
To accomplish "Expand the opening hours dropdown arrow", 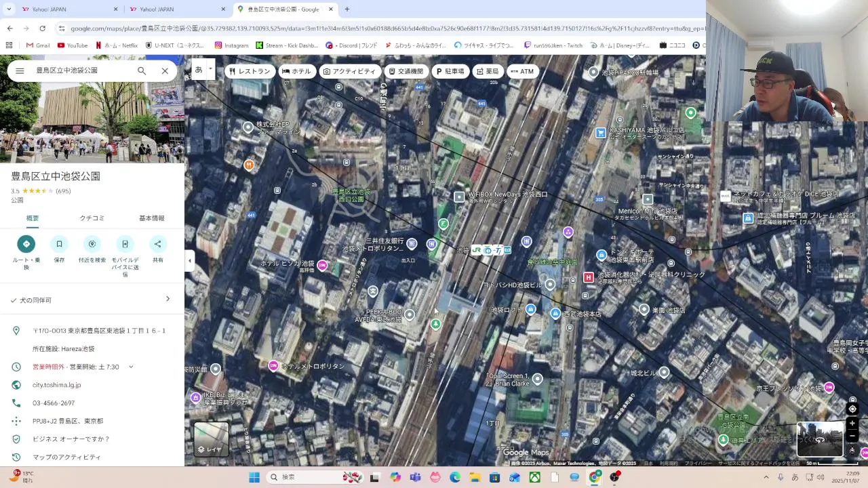I will click(131, 367).
